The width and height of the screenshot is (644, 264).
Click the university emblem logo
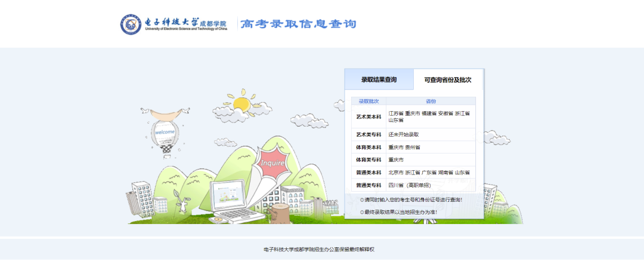131,24
